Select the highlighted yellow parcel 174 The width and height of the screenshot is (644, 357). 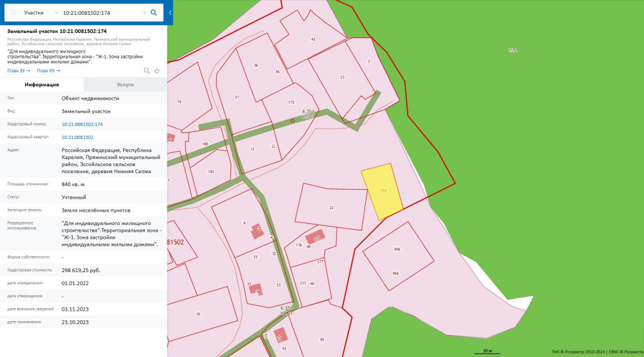tap(381, 191)
